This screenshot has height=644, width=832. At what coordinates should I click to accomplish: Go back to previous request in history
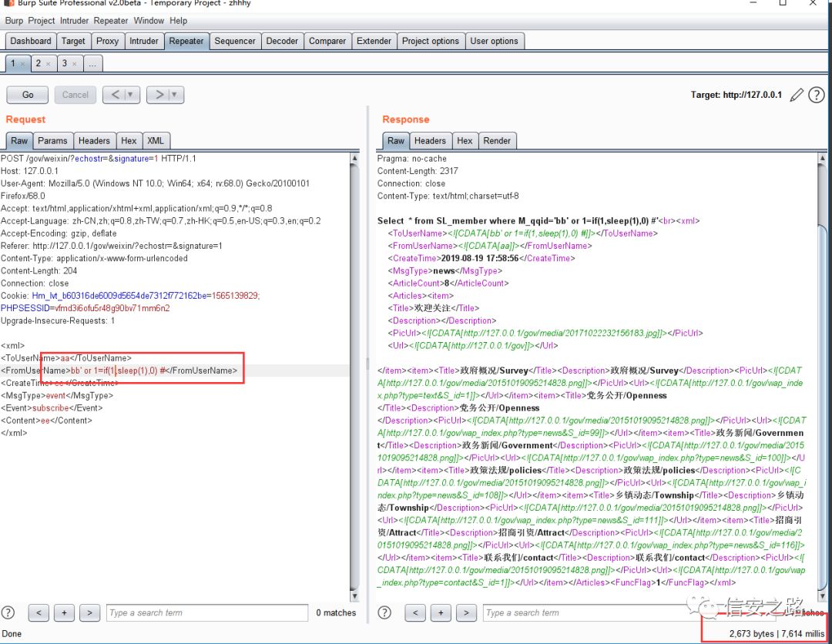click(x=115, y=95)
